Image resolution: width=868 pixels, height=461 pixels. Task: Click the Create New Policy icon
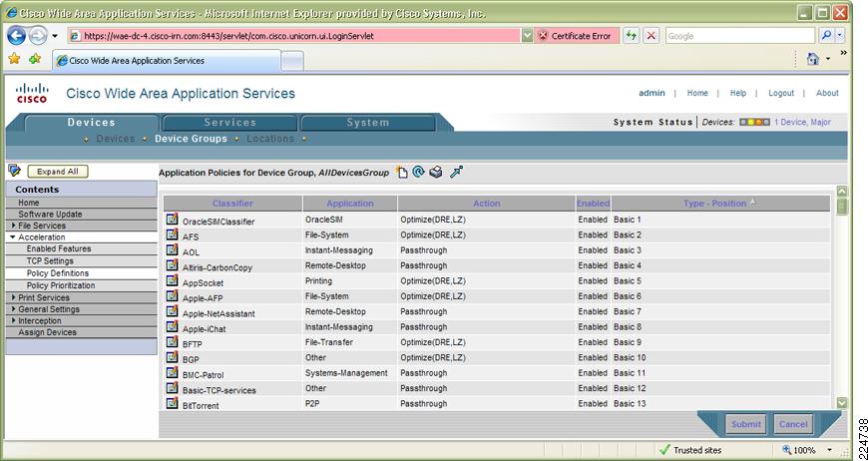pyautogui.click(x=402, y=173)
